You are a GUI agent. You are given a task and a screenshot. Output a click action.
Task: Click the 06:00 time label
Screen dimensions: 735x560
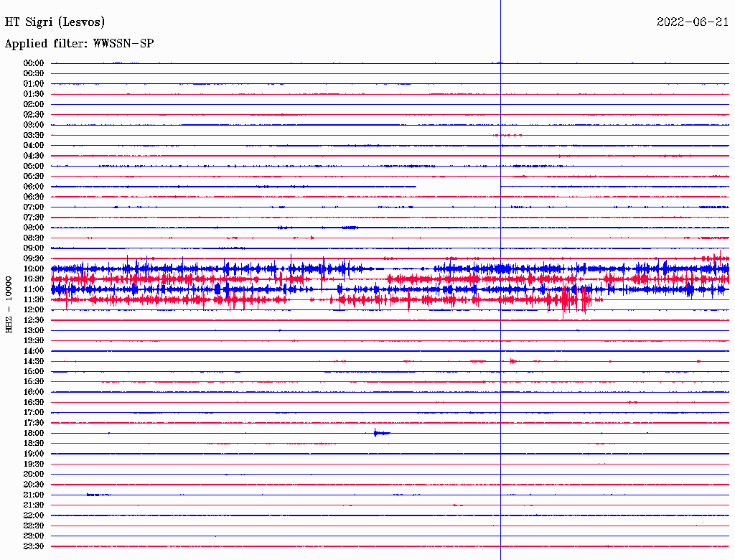coord(34,187)
